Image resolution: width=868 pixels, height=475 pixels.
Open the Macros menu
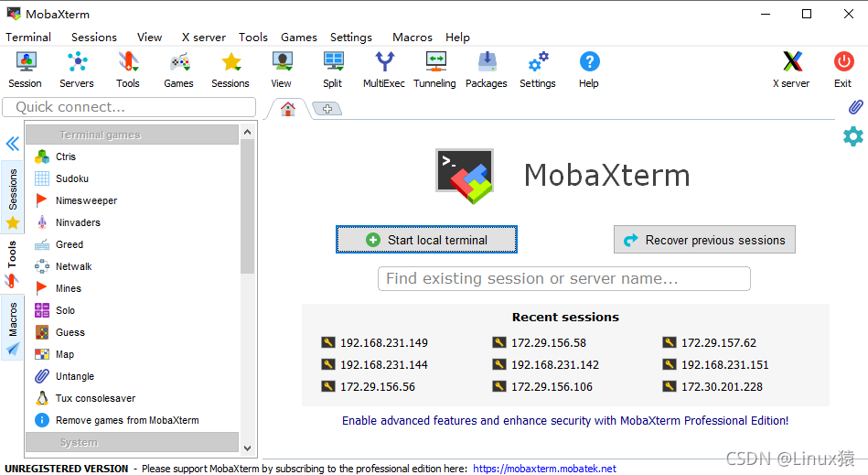pyautogui.click(x=412, y=38)
